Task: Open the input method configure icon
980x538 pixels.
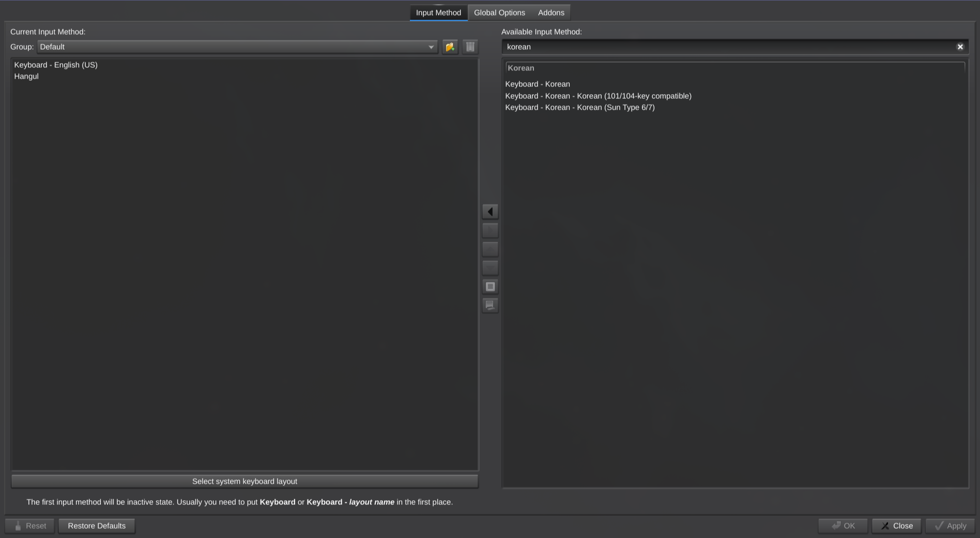Action: point(490,286)
